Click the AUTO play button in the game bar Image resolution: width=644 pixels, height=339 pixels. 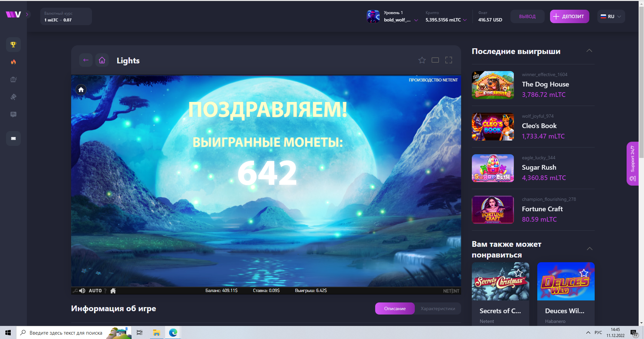point(95,291)
